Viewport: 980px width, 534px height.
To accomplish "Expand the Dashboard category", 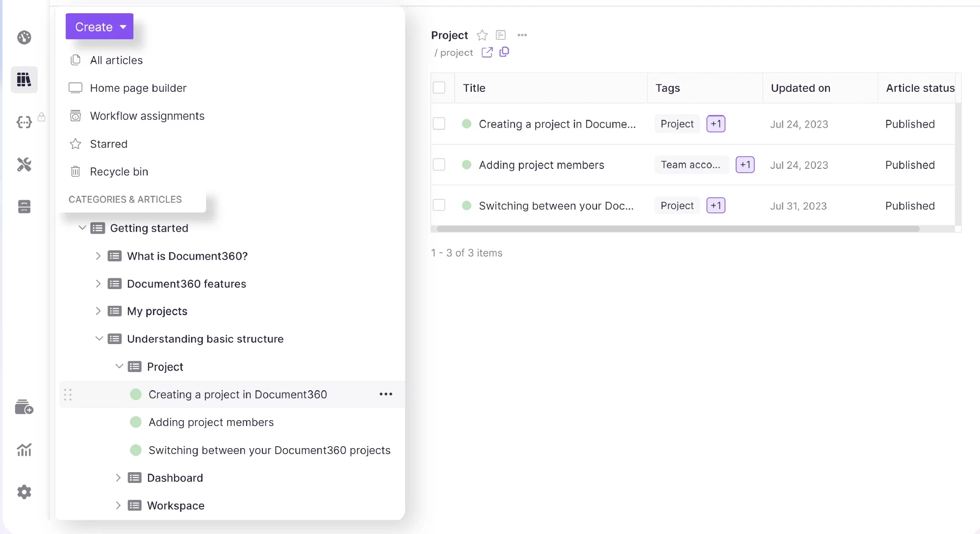I will pos(118,478).
